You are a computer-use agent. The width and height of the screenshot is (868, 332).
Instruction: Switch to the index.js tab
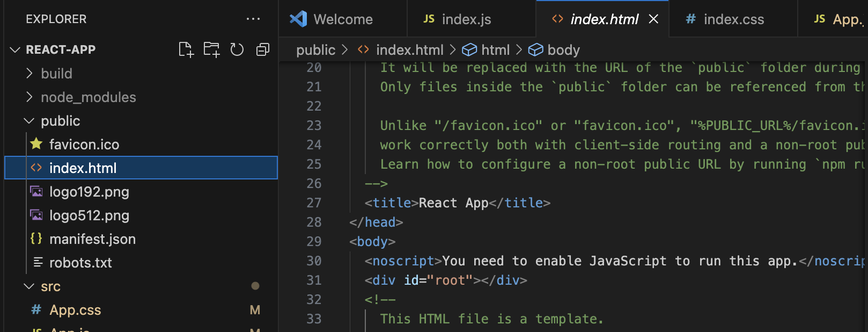click(466, 19)
